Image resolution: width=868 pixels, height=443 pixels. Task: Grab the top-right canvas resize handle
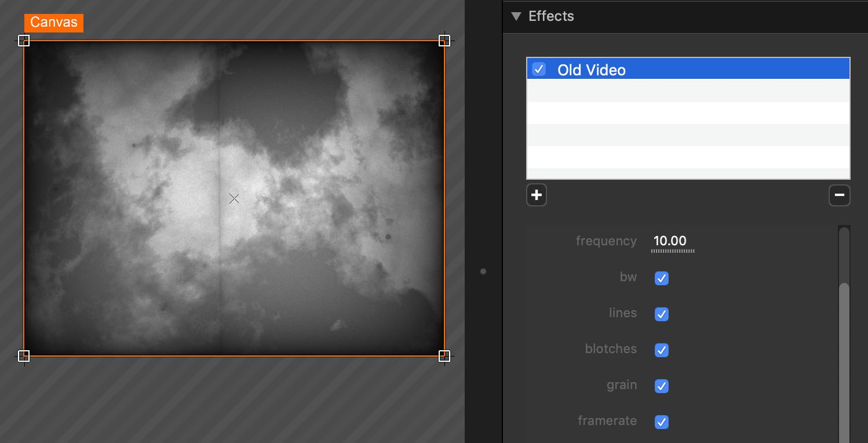pos(444,41)
